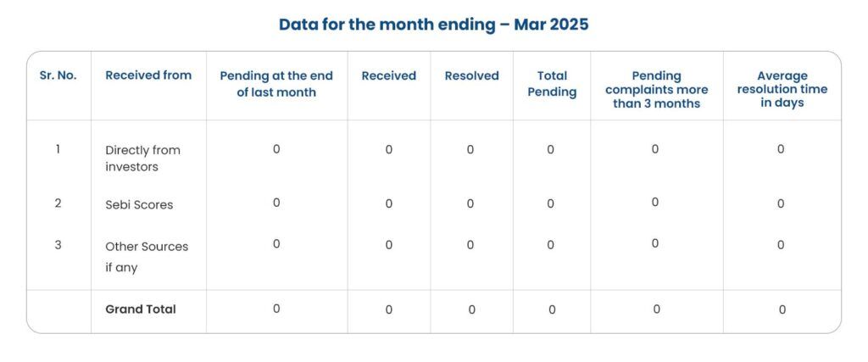
Task: Select the 'Directly from investors' row label
Action: [x=142, y=159]
